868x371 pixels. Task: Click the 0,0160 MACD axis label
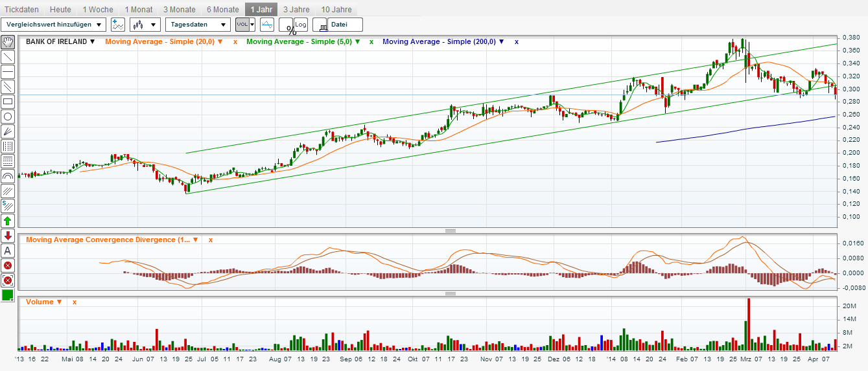(852, 243)
